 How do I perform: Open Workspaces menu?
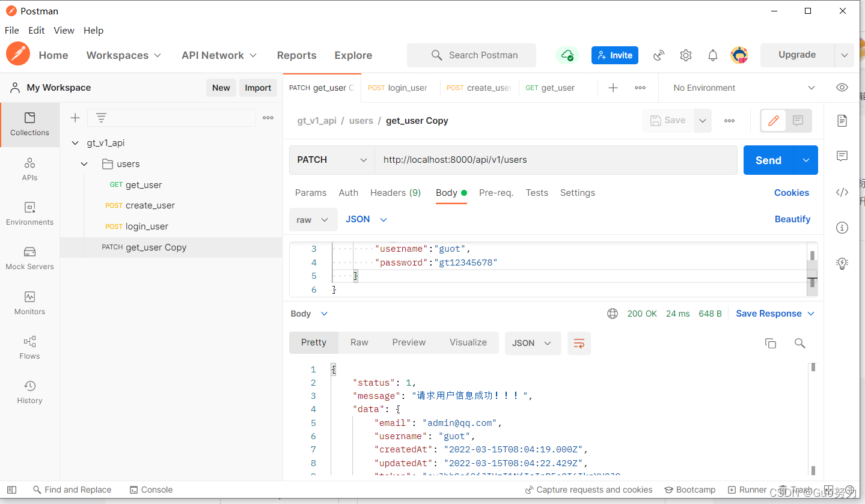pos(124,55)
